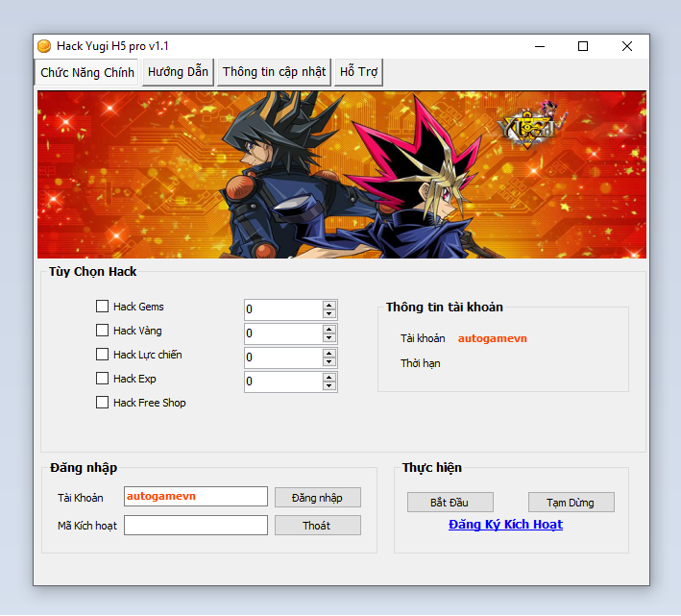Click the coin app icon in title bar
This screenshot has height=616, width=681.
click(x=44, y=46)
